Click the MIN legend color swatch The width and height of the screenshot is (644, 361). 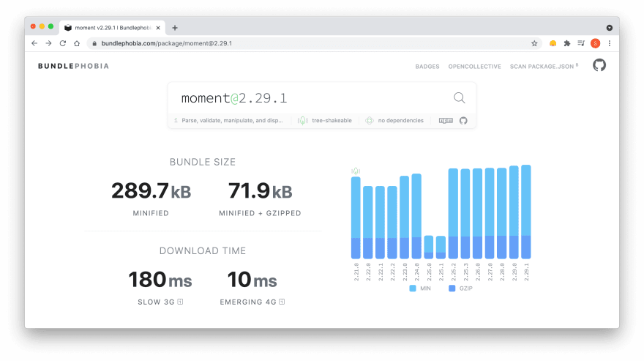pos(413,289)
